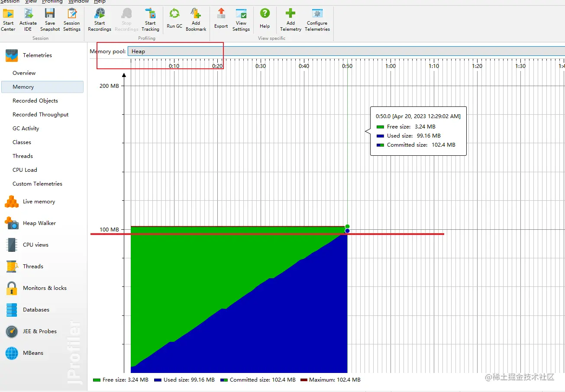Click the green Free size legend swatch
The width and height of the screenshot is (565, 392).
97,380
